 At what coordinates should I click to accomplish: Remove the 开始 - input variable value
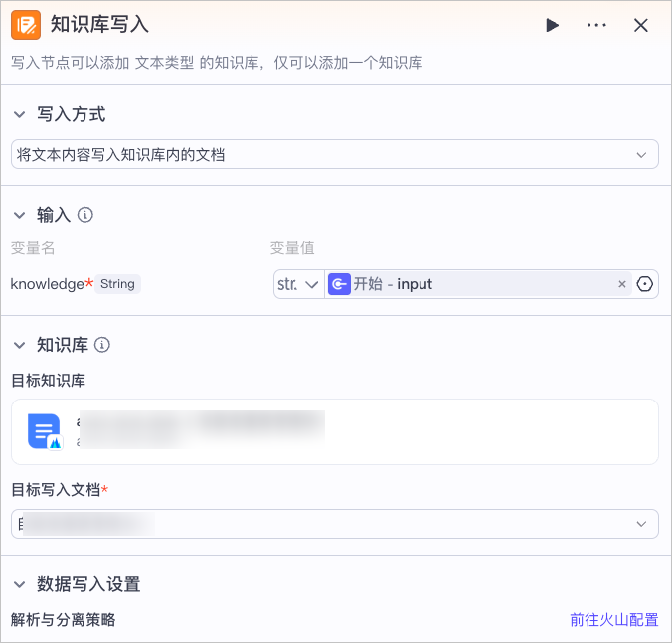pyautogui.click(x=622, y=284)
